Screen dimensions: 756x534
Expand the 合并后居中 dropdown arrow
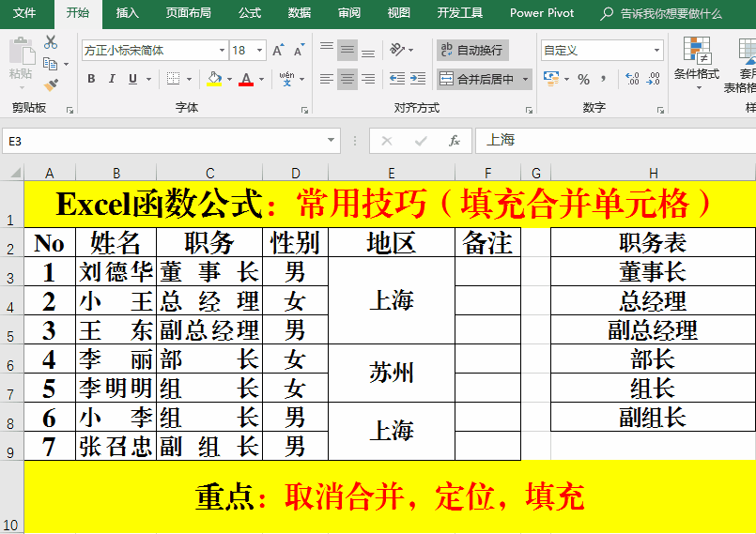[524, 80]
